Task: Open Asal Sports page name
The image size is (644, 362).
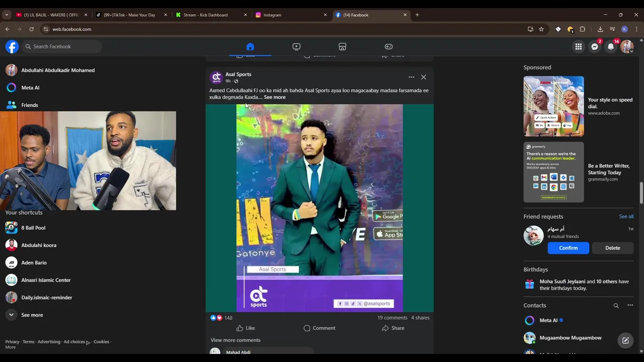Action: click(x=238, y=74)
